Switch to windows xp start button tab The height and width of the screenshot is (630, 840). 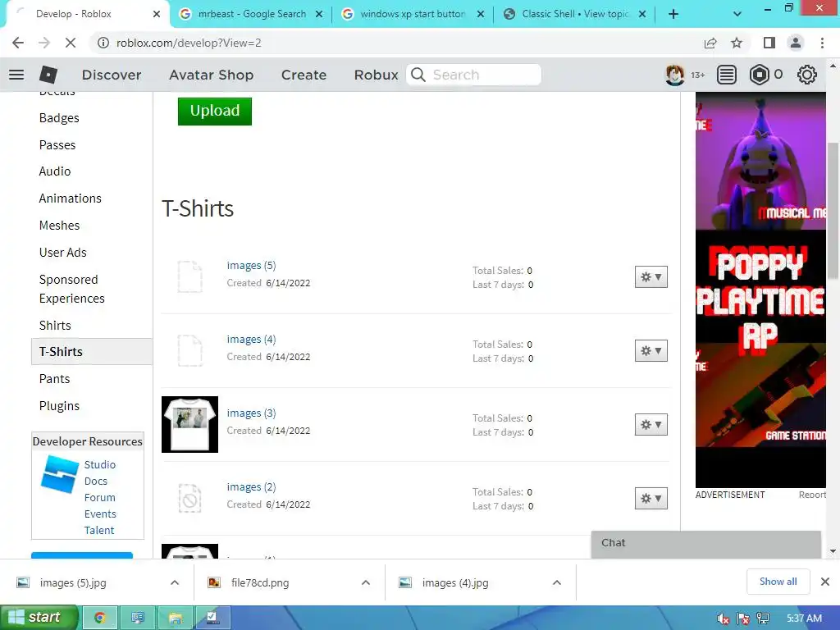tap(413, 15)
